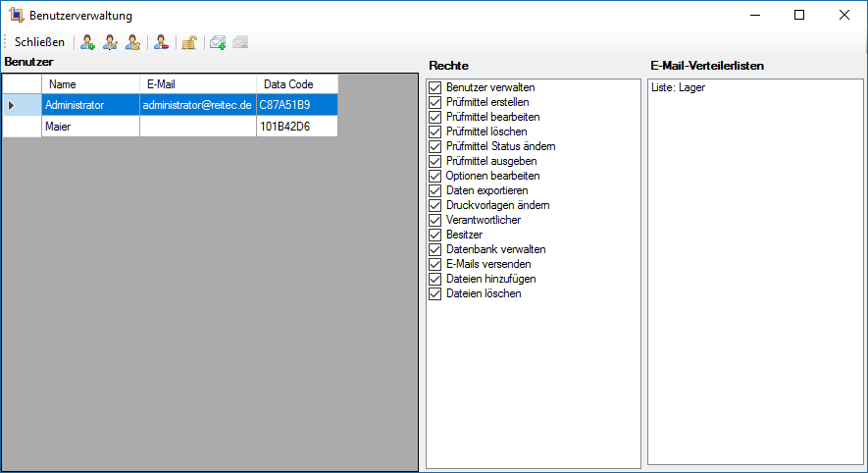Click the greyed-out remove e-mail list icon
The height and width of the screenshot is (473, 868).
tap(240, 42)
